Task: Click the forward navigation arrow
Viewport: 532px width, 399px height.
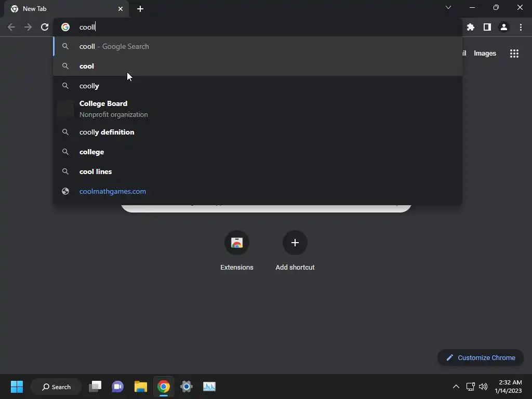Action: click(28, 27)
